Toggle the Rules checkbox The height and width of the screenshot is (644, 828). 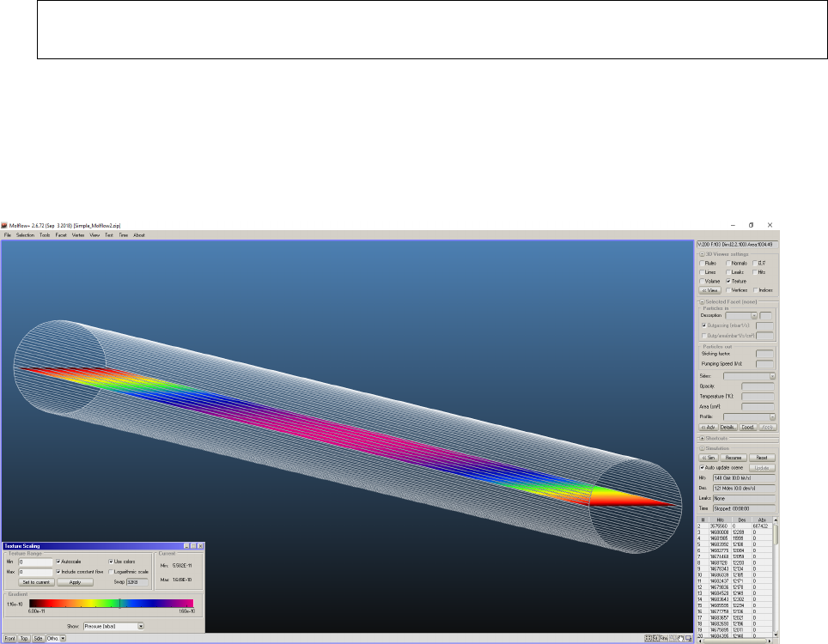click(703, 263)
